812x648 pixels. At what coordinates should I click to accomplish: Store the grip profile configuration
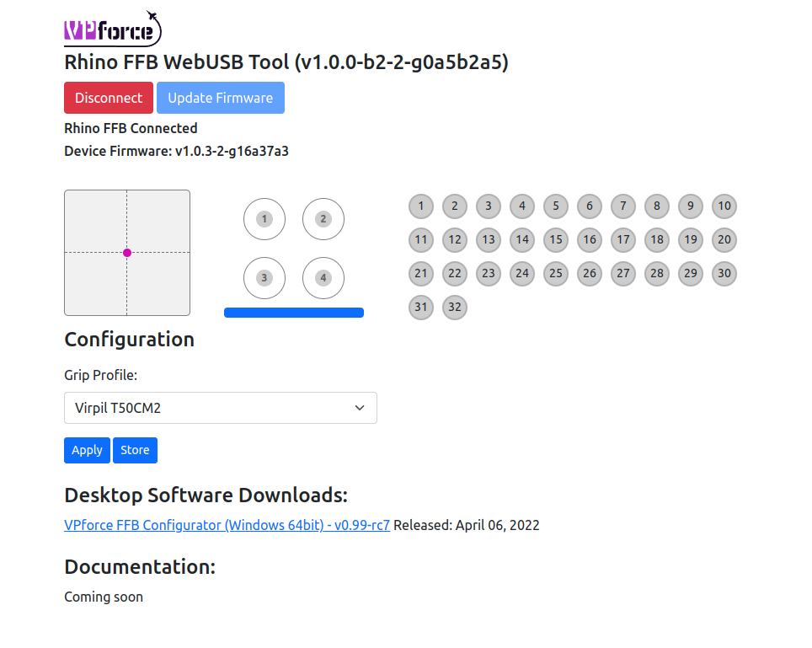[x=135, y=450]
